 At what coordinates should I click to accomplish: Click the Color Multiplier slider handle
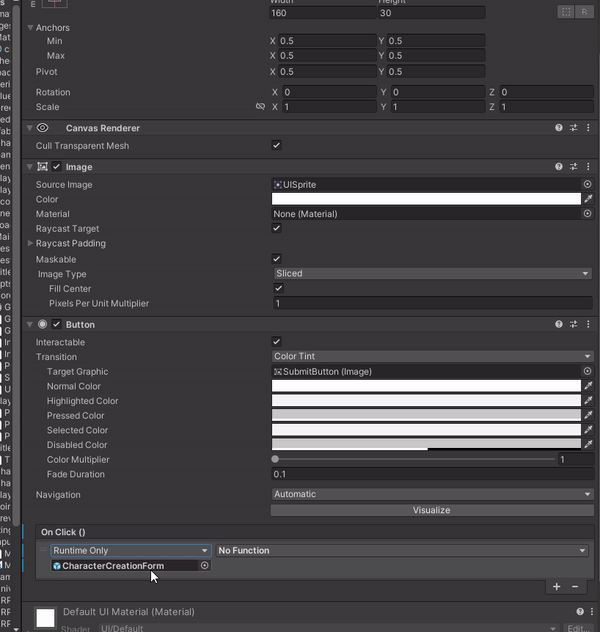pos(275,459)
